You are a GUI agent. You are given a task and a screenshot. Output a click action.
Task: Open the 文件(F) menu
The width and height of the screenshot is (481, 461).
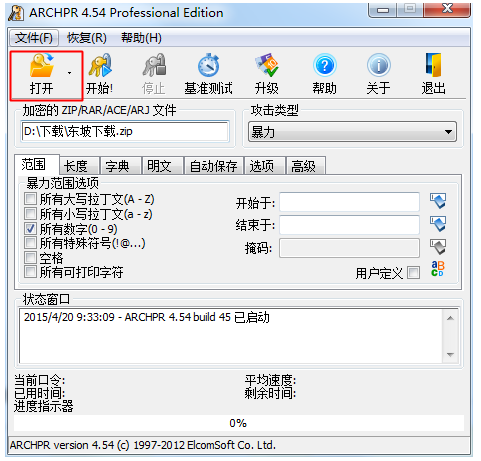point(34,38)
